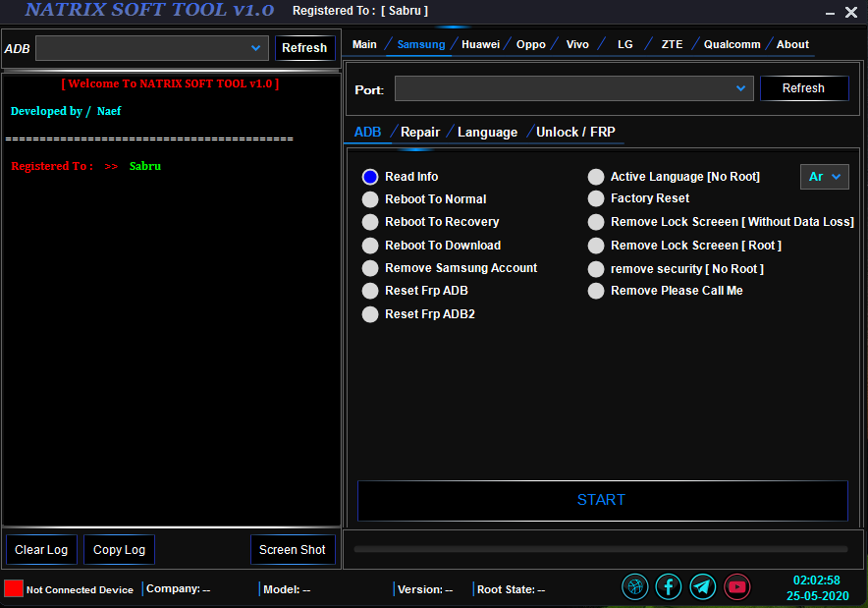Switch to the ZTE tab
This screenshot has height=608, width=868.
point(672,44)
